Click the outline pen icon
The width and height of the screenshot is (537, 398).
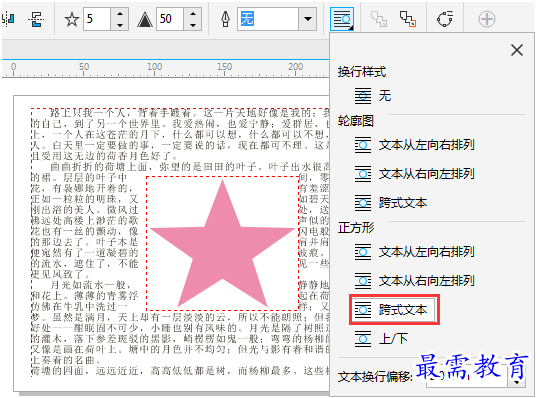point(225,19)
